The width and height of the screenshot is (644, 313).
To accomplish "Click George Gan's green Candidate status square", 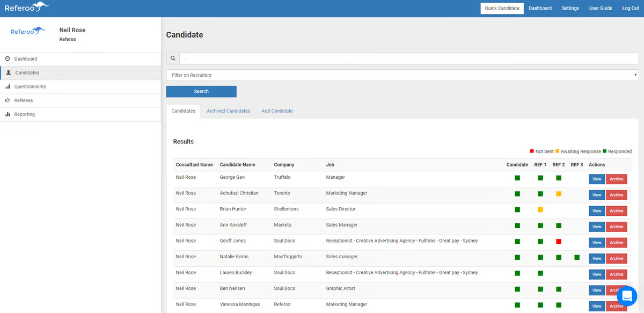I will tap(517, 178).
